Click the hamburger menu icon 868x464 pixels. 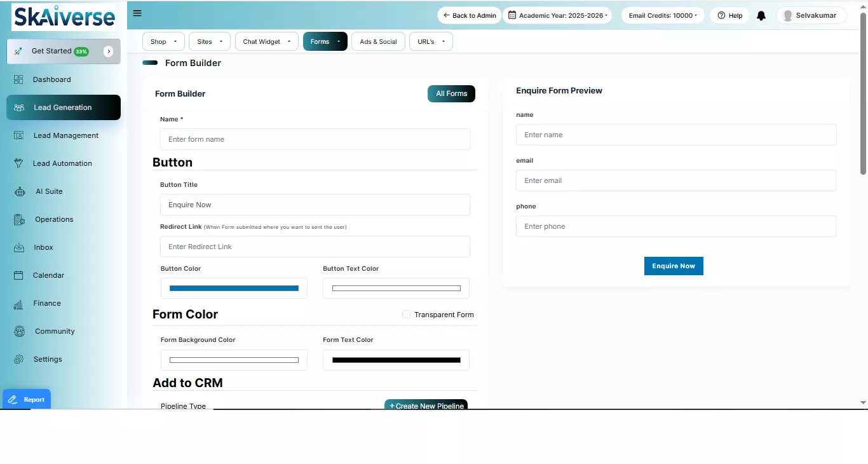pos(137,13)
